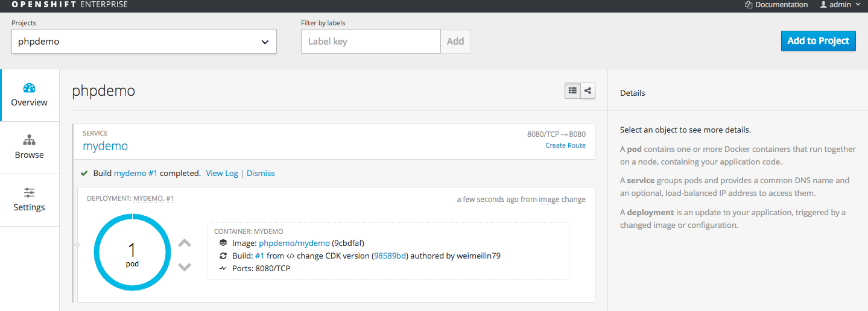The height and width of the screenshot is (311, 868).
Task: Open the Settings sliders tab
Action: [30, 200]
